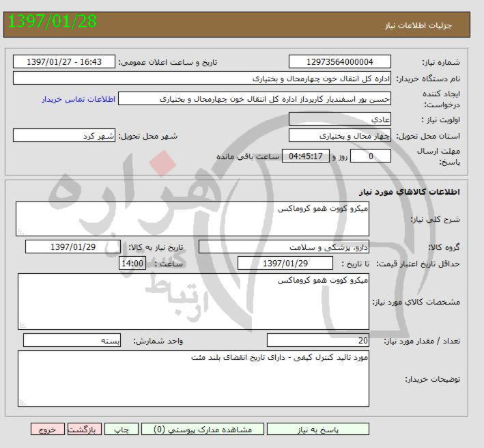This screenshot has width=484, height=448.
Task: Click the شهر محل تحویل field شهر کرد
Action: [64, 135]
